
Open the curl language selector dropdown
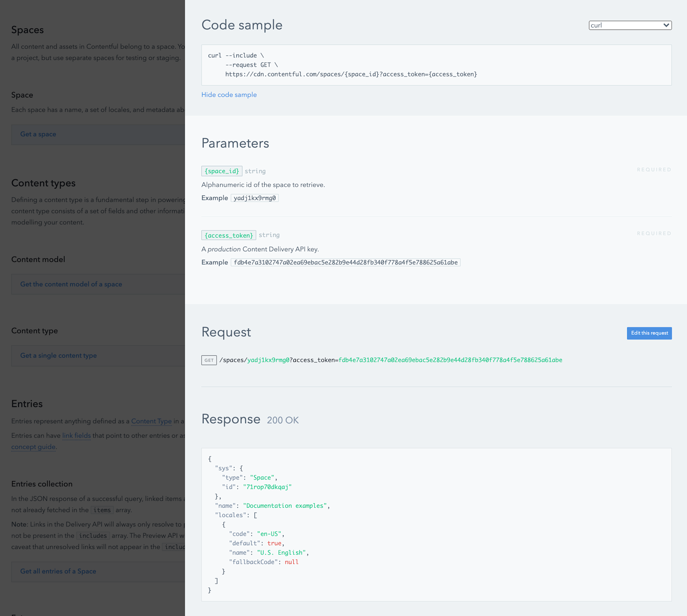(629, 25)
